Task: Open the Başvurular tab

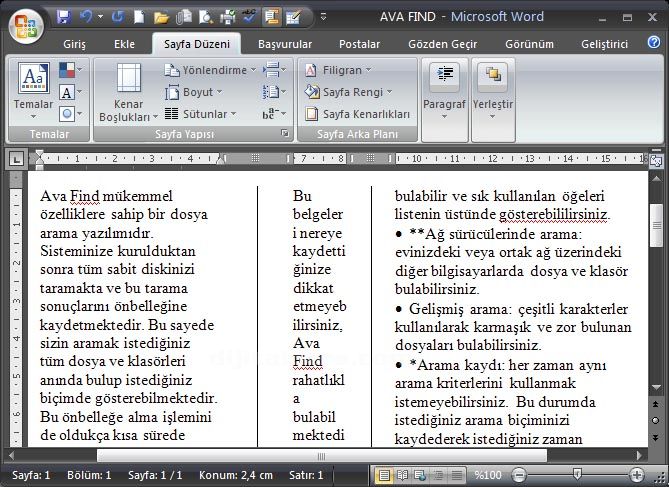Action: coord(285,44)
